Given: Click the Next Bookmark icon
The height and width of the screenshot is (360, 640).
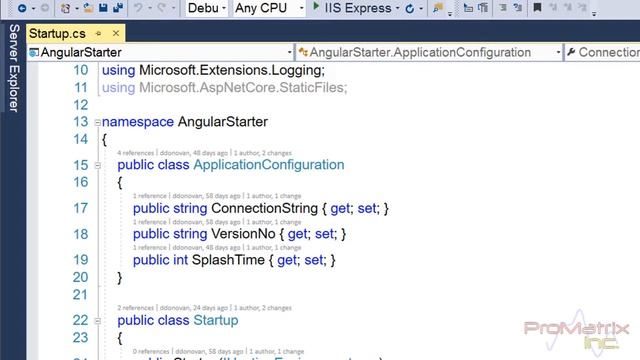Looking at the screenshot, I should (x=568, y=7).
